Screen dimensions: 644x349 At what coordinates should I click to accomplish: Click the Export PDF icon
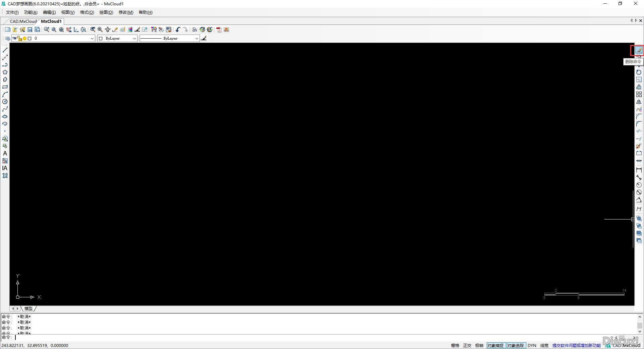(219, 30)
